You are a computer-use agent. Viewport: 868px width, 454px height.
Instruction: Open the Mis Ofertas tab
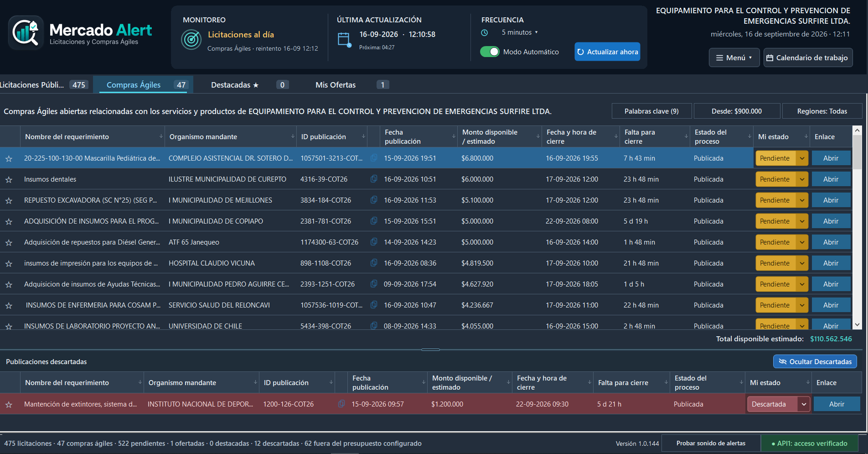351,85
